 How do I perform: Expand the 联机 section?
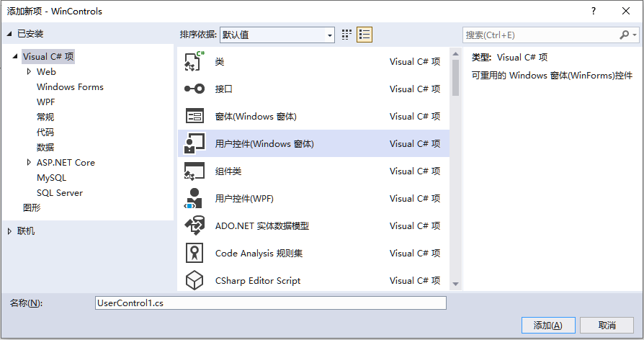pos(9,231)
